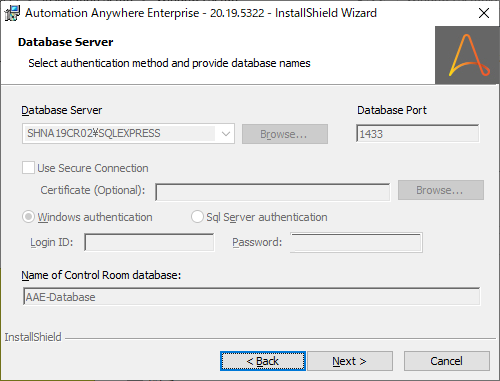This screenshot has width=500, height=381.
Task: Go to previous step with Back button
Action: pyautogui.click(x=263, y=361)
